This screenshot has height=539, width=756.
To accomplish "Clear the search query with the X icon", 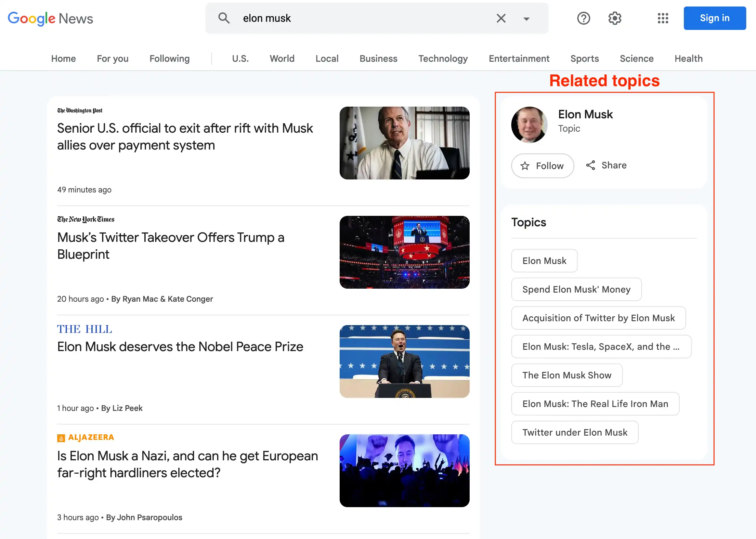I will [501, 18].
